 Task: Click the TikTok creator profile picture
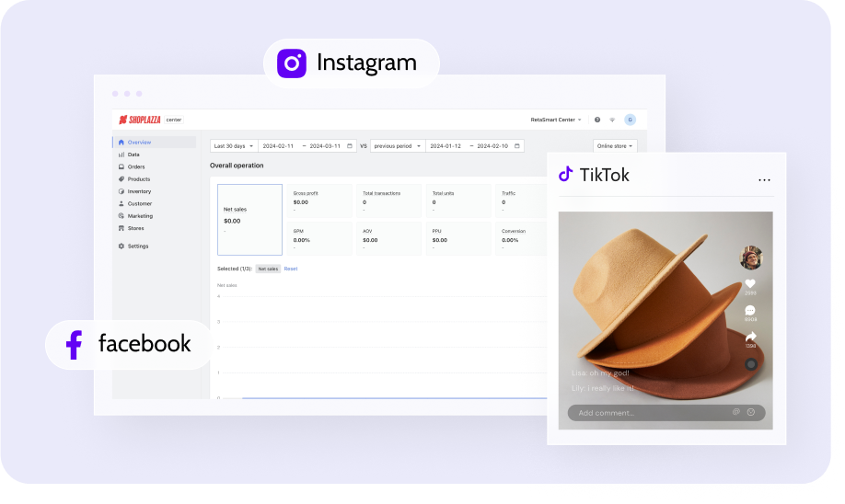(x=751, y=258)
